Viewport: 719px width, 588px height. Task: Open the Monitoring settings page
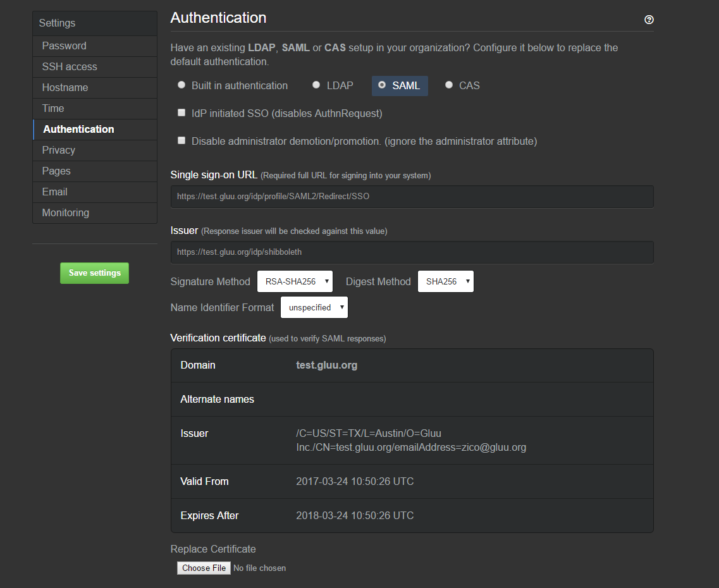click(x=66, y=212)
